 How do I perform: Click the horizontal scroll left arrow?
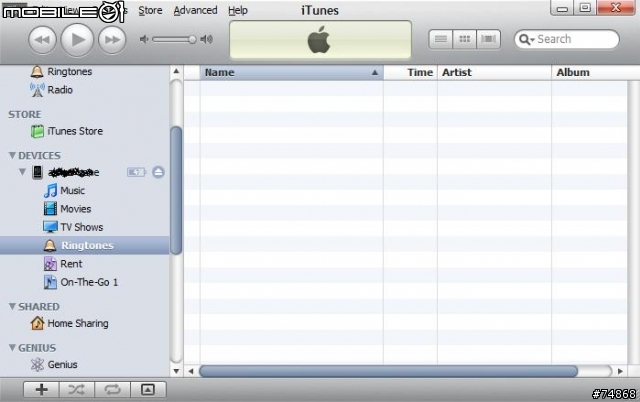click(x=191, y=371)
